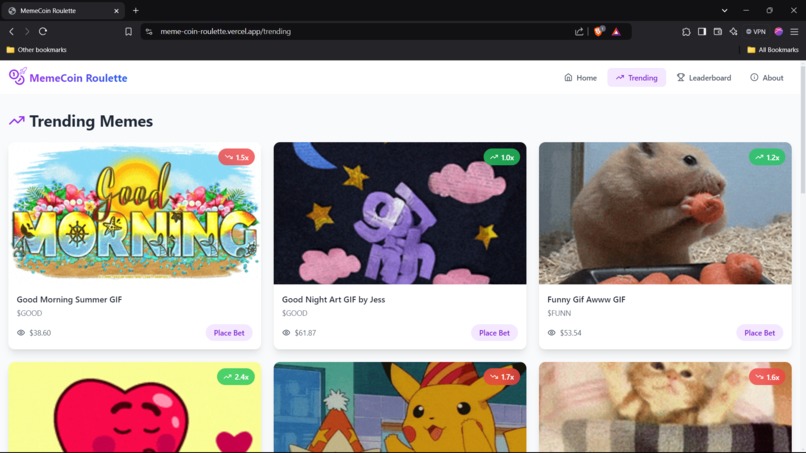
Task: Open the kitten meme thumbnail
Action: (x=665, y=407)
